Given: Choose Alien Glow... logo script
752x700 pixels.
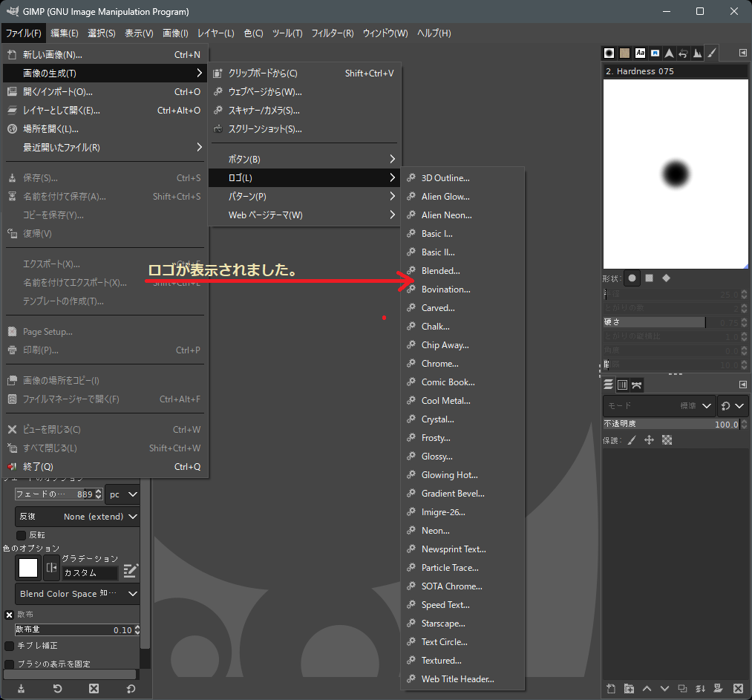Looking at the screenshot, I should coord(462,197).
